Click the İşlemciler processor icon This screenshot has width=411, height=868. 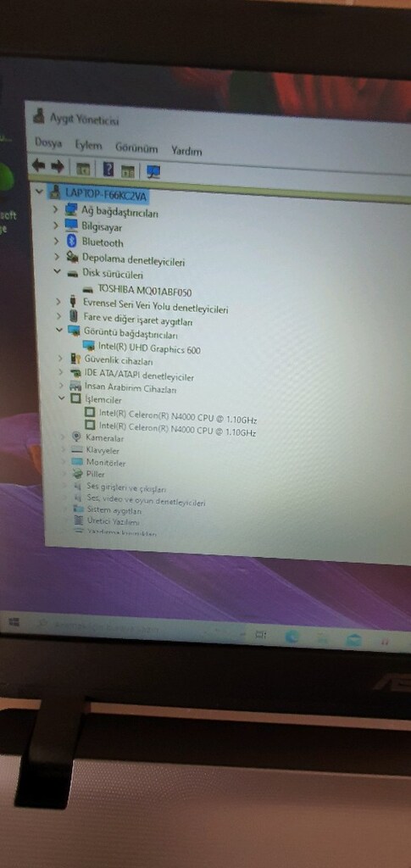tap(75, 398)
